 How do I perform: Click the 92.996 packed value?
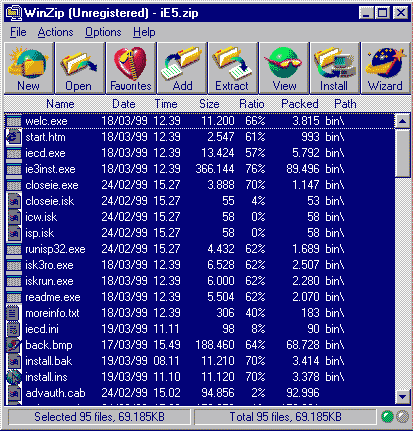(303, 393)
